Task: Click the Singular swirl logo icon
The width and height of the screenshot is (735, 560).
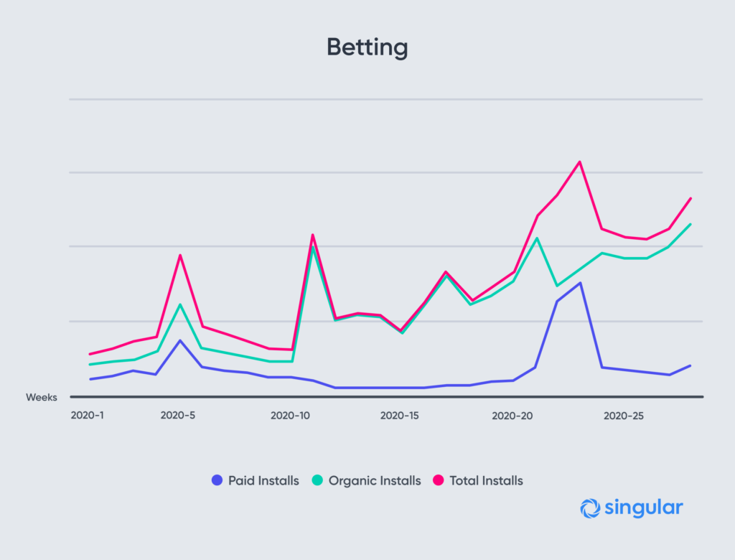Action: [590, 508]
